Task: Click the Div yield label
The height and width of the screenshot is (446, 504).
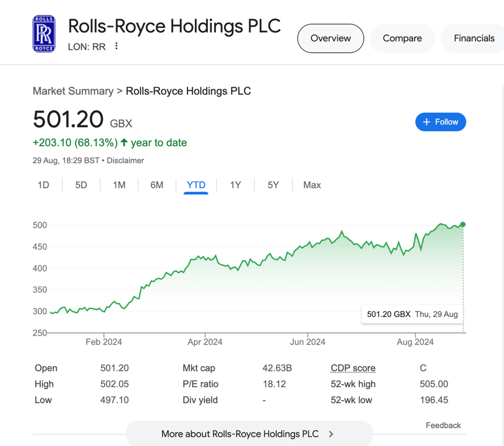Action: click(x=200, y=400)
